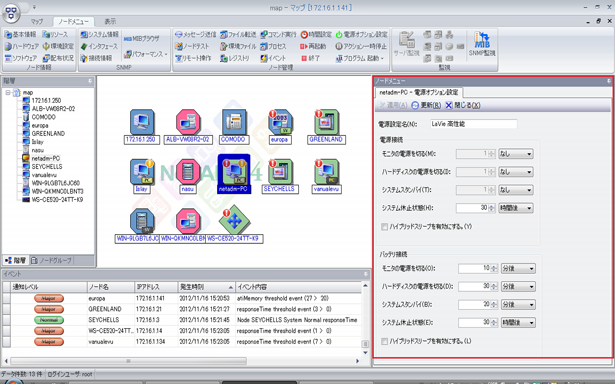Open the battery システム休止状態(E) unit dropdown
Viewport: 615px width, 384px height.
pyautogui.click(x=518, y=322)
